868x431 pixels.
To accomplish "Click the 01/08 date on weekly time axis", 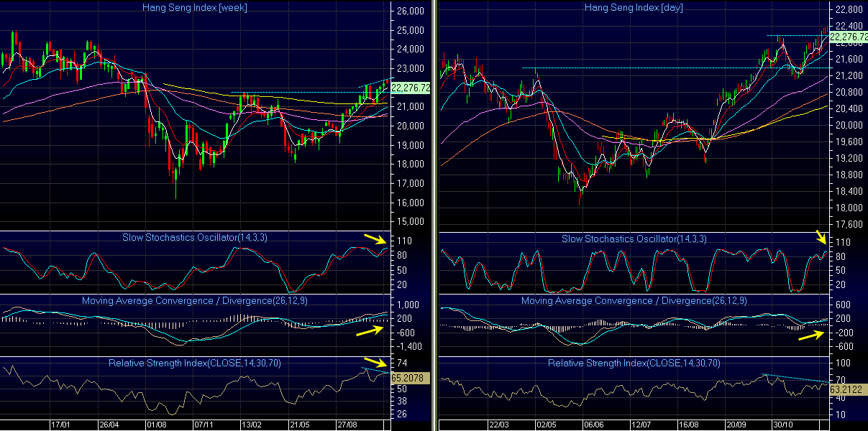I will pos(156,425).
